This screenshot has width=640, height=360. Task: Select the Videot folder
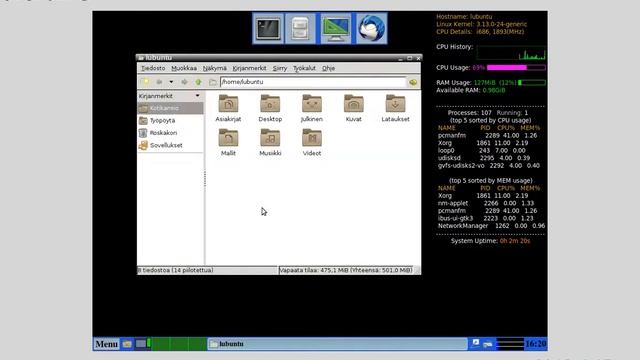pos(311,142)
